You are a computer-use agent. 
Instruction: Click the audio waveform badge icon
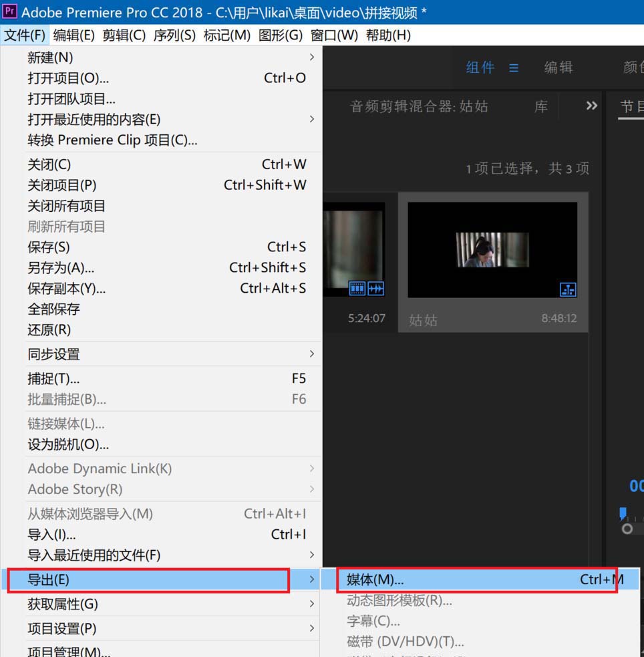(x=375, y=289)
